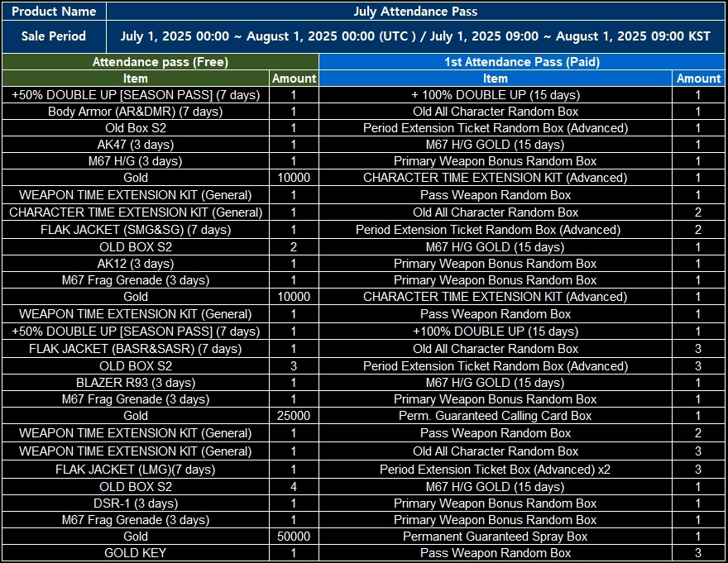The image size is (728, 563).
Task: Click the FLAK JACKET (SMG&SG) row item
Action: point(136,230)
